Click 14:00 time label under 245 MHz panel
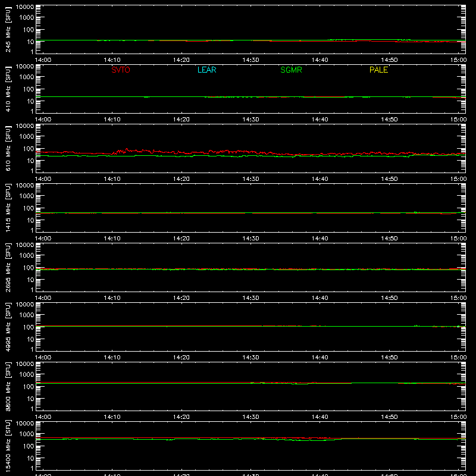Viewport: 476px width, 476px height. coord(43,60)
